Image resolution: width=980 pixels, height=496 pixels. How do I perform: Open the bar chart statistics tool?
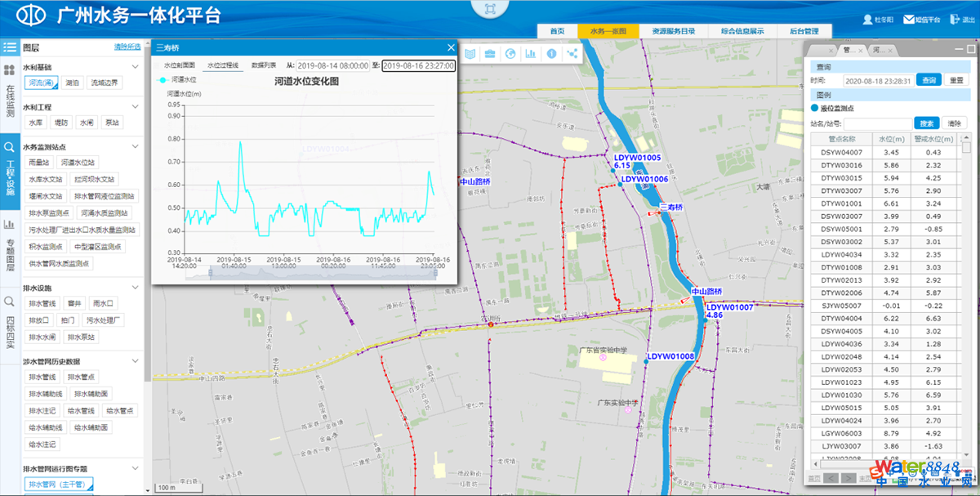(531, 54)
